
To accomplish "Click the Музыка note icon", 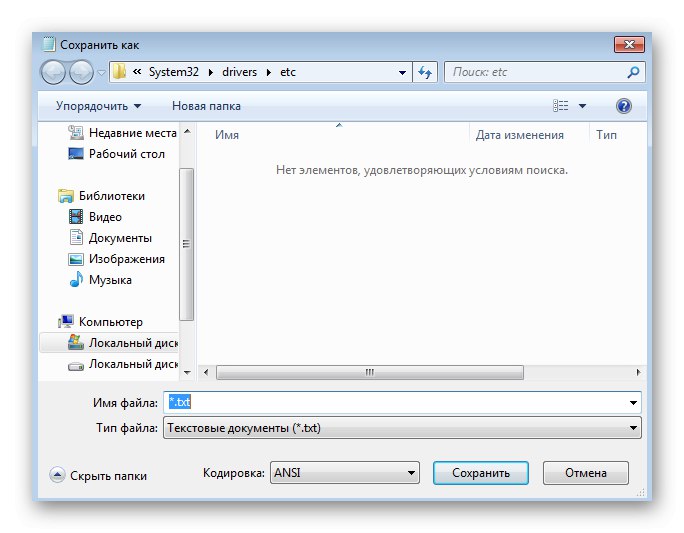I will click(76, 279).
